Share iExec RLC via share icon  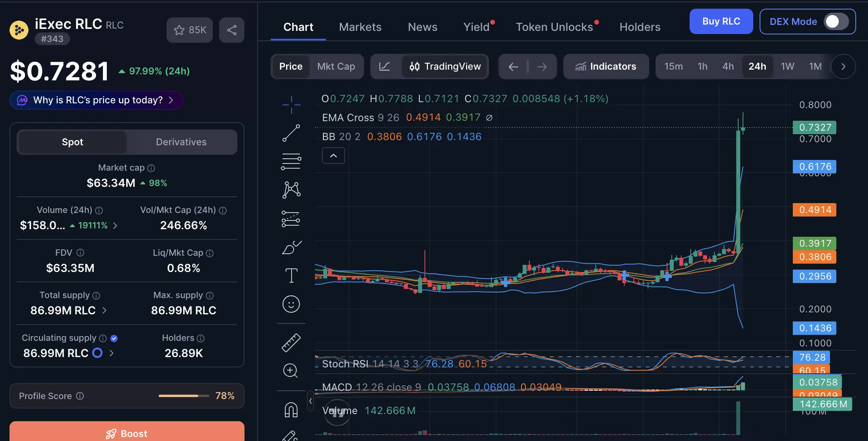[x=232, y=30]
